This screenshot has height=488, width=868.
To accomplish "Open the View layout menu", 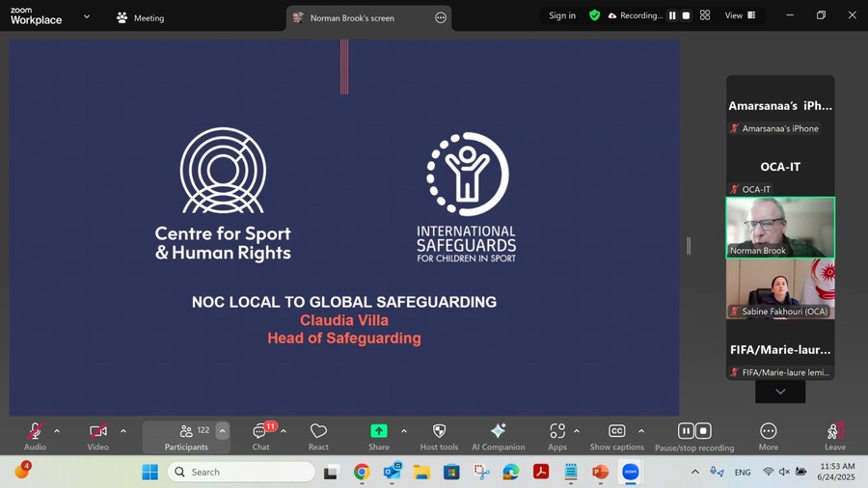I will [740, 15].
